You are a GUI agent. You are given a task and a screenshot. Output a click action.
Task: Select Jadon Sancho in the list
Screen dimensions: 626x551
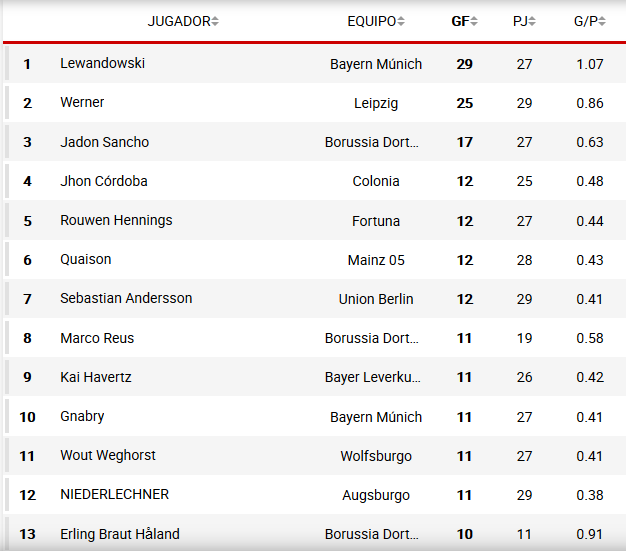[104, 142]
